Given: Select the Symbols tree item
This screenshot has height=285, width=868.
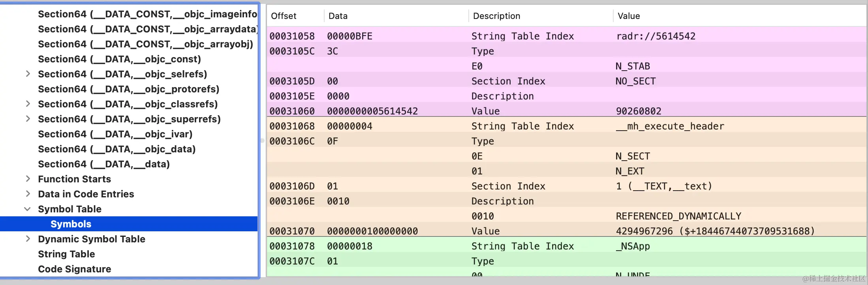Looking at the screenshot, I should (71, 224).
